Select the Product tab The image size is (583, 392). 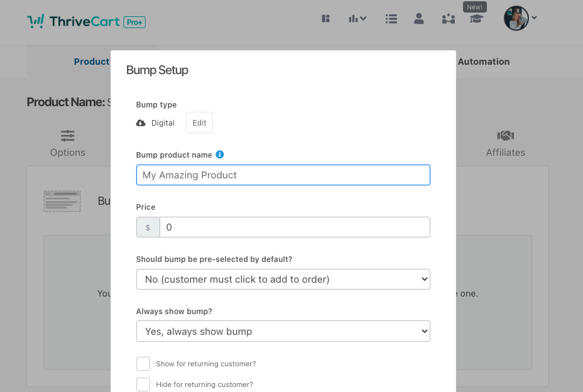[x=92, y=62]
